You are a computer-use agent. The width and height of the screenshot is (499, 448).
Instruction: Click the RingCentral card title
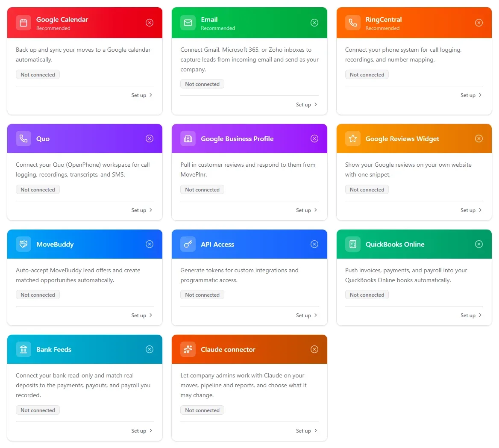[384, 19]
